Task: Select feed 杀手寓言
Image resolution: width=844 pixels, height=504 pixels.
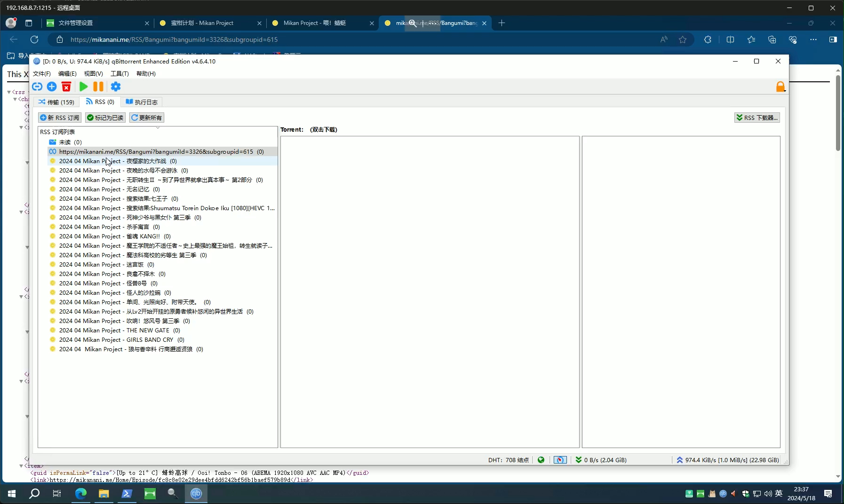Action: click(162, 227)
